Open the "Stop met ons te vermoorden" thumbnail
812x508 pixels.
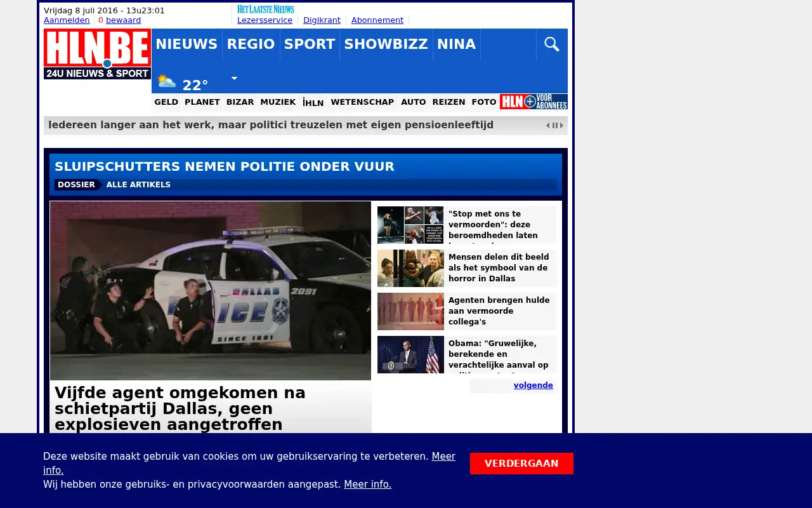point(410,225)
